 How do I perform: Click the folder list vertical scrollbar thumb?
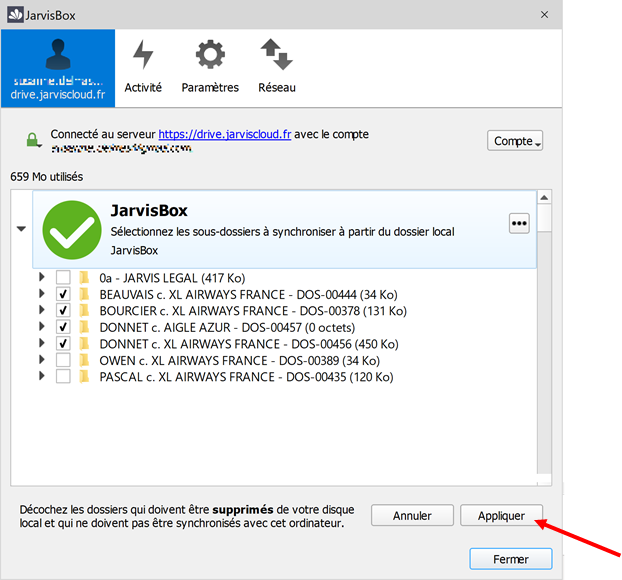coord(544,218)
